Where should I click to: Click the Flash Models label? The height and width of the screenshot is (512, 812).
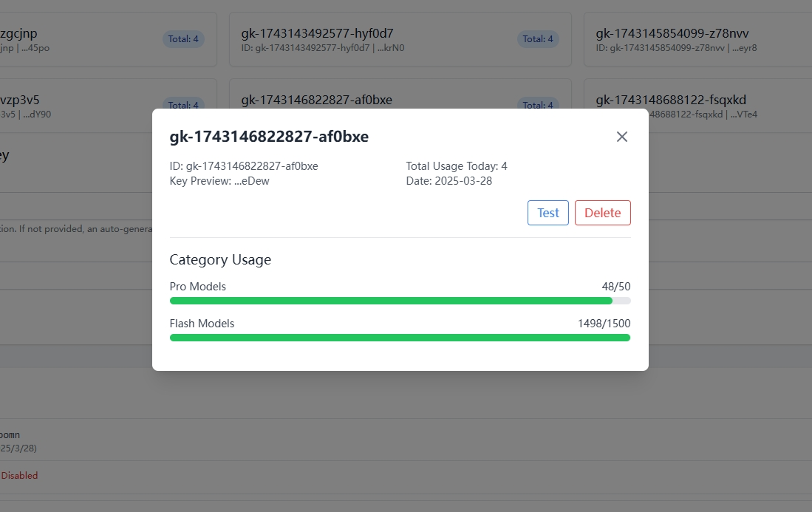(202, 324)
